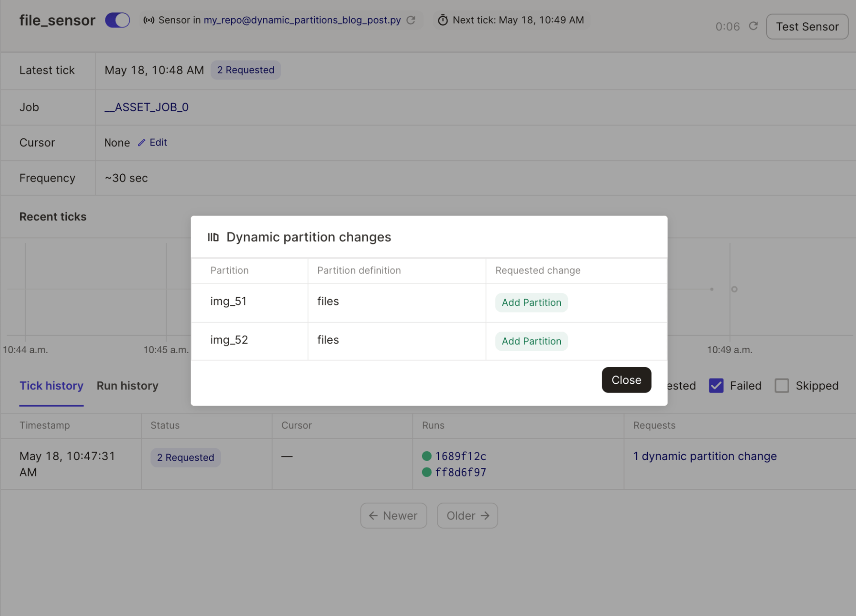Click the 2 Requested tag in Latest tick
This screenshot has height=616, width=856.
(245, 70)
